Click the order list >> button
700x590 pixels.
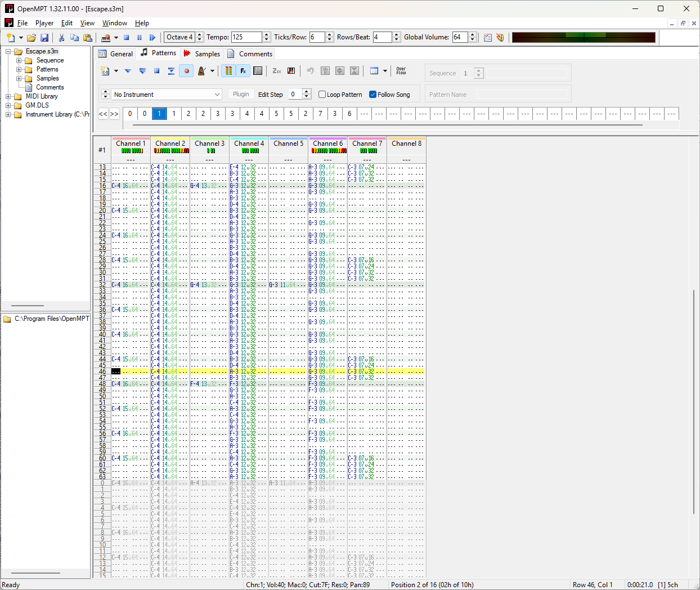click(114, 114)
